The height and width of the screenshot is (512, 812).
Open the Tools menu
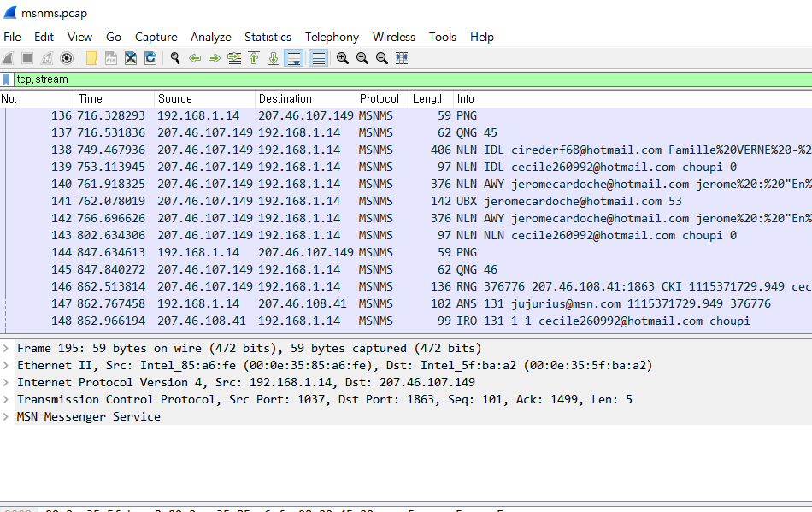(442, 37)
